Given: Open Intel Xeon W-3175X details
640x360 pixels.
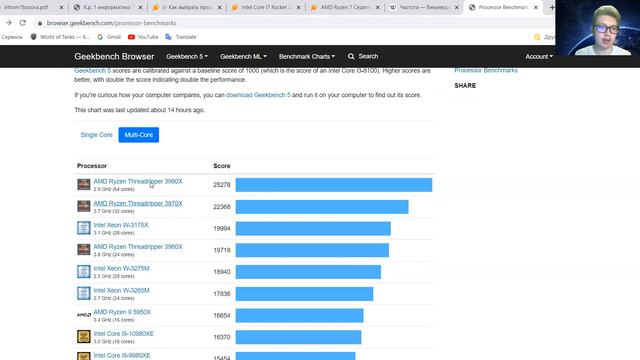Looking at the screenshot, I should pyautogui.click(x=121, y=225).
